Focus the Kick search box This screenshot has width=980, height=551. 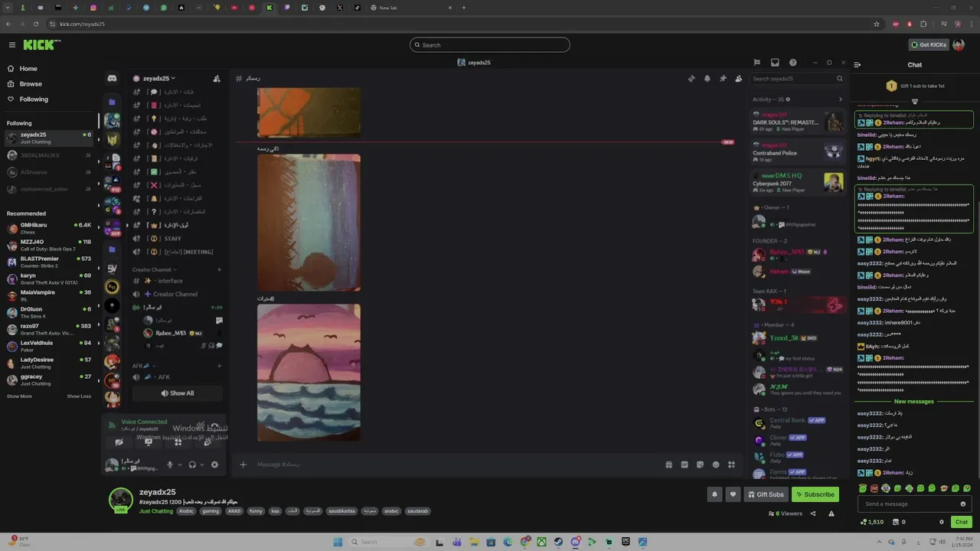coord(490,45)
